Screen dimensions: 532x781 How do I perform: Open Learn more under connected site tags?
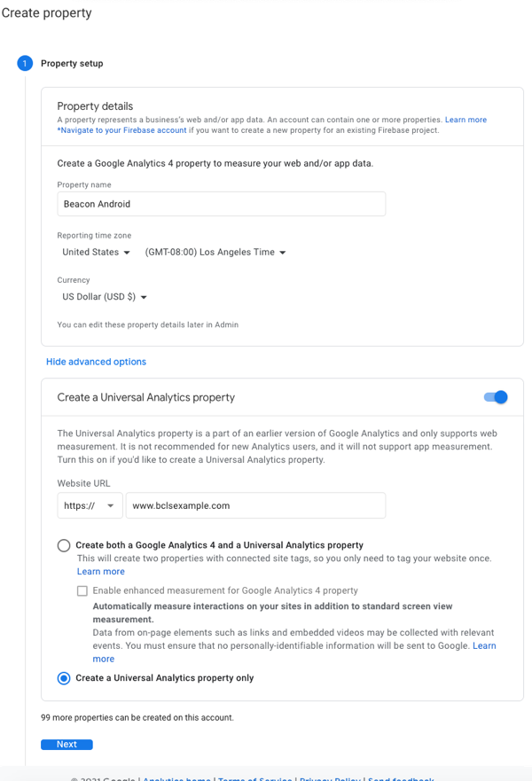tap(100, 572)
